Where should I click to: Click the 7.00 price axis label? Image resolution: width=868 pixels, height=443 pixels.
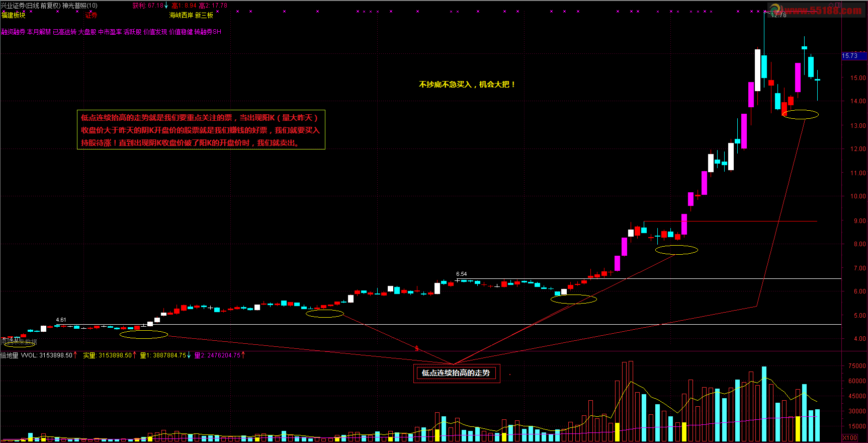859,268
